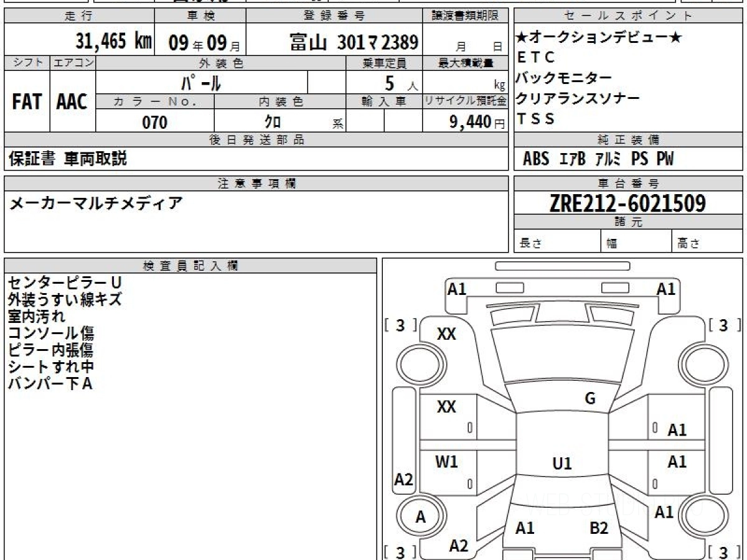Click the AAC air conditioner cell

pyautogui.click(x=72, y=102)
